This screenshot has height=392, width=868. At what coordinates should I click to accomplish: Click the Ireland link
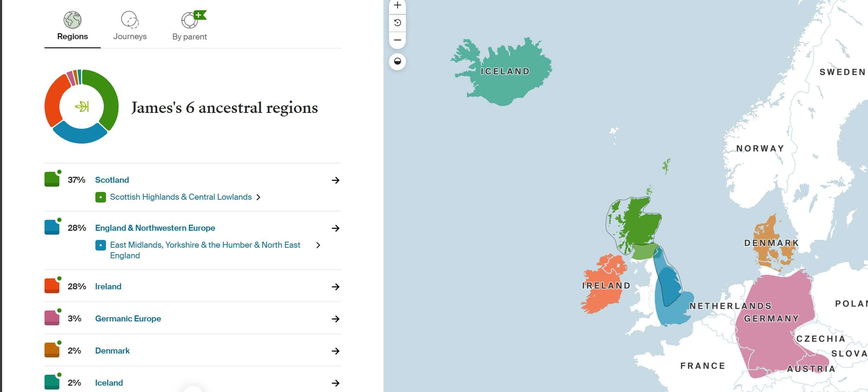pyautogui.click(x=108, y=287)
